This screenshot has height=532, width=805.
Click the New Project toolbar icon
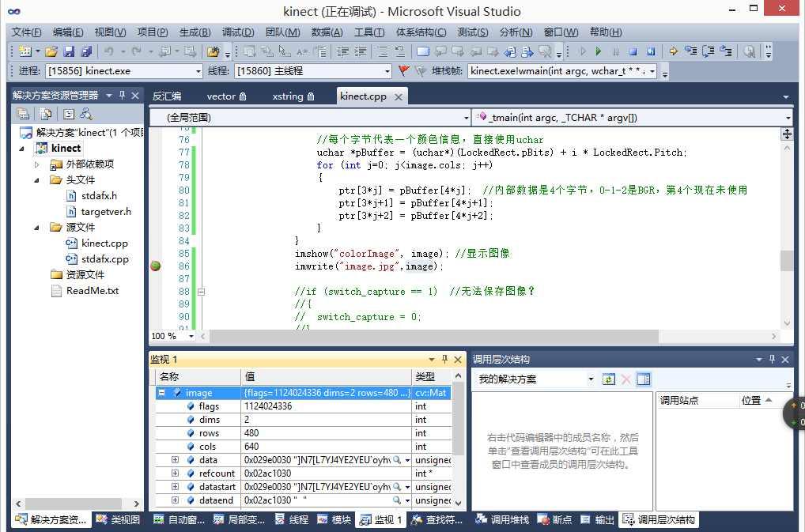point(25,51)
